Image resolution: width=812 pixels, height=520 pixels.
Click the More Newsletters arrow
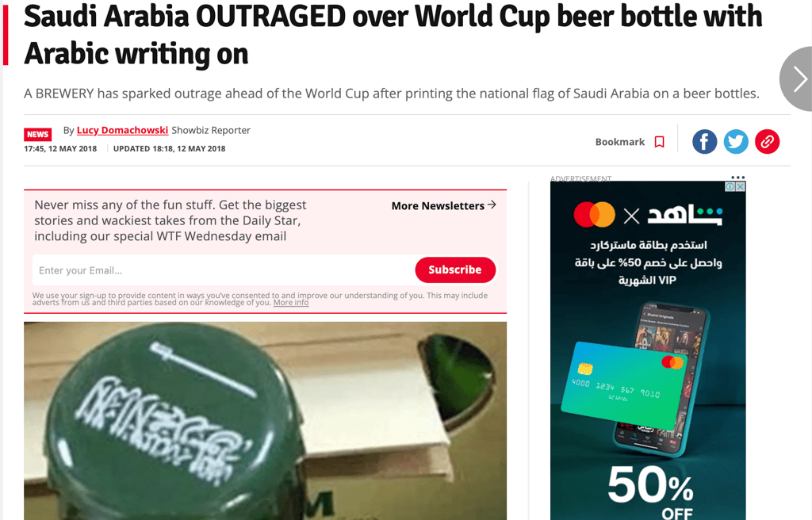[492, 205]
